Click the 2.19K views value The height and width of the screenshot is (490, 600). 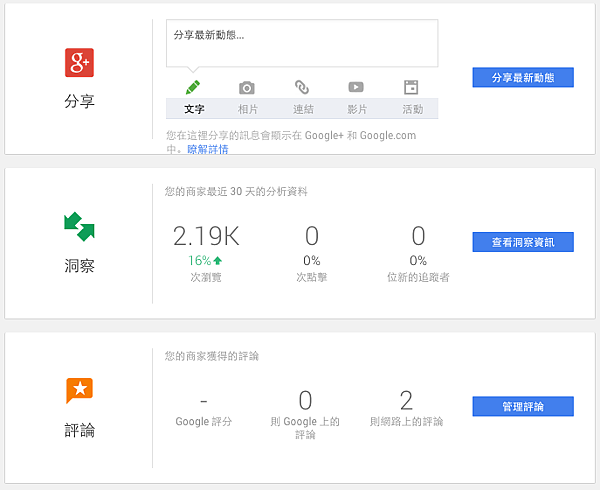(206, 236)
